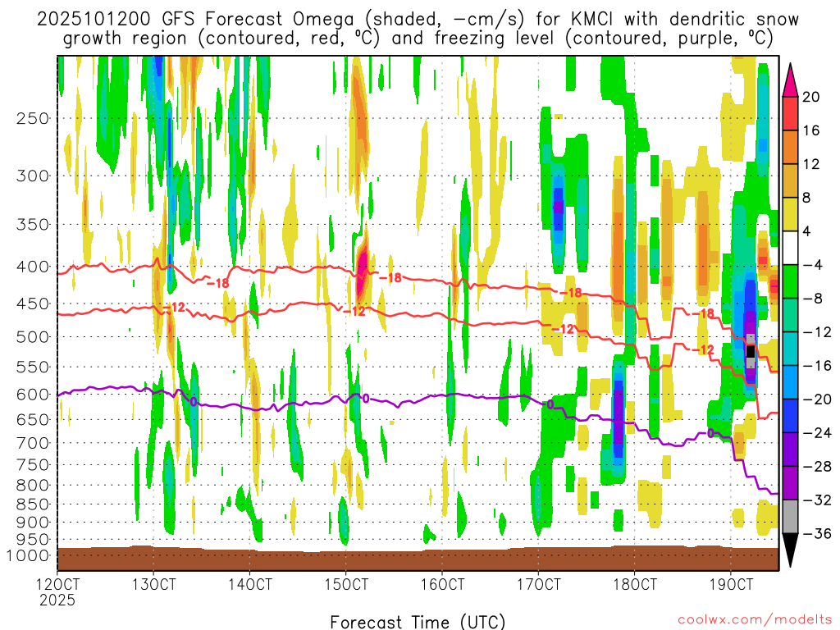Click the 120CT time axis label
This screenshot has height=630, width=840.
(x=57, y=584)
